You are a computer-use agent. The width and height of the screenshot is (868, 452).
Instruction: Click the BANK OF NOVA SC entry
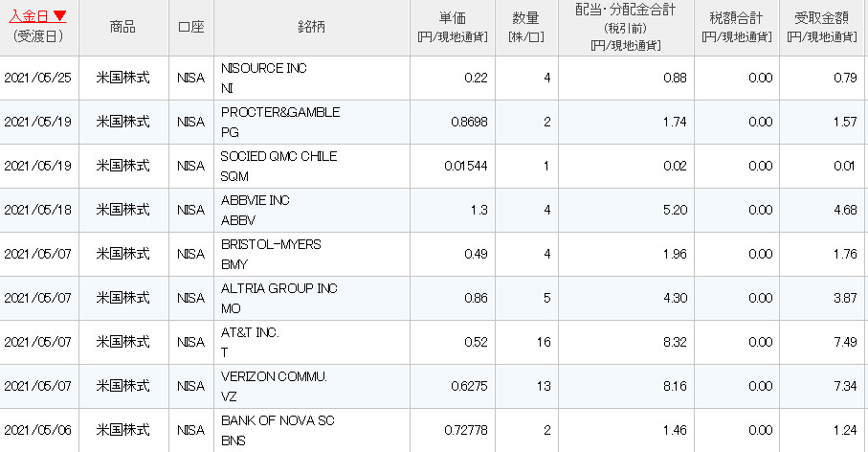click(278, 420)
